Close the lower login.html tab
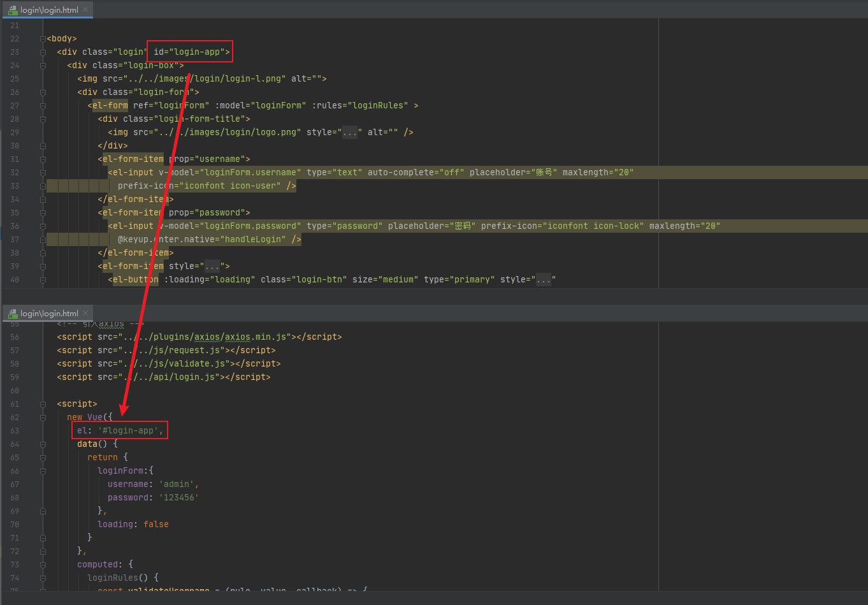868x605 pixels. (x=85, y=313)
